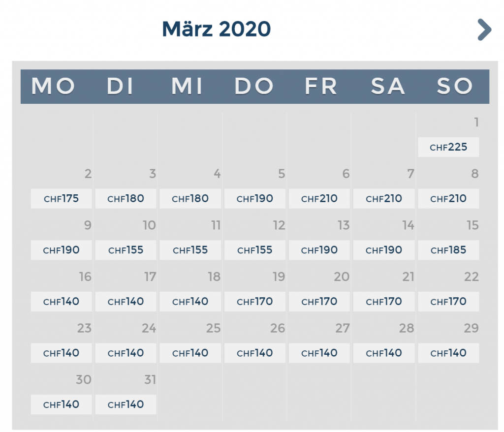Select March 22 Sunday CHF170
504x432 pixels.
pyautogui.click(x=448, y=302)
